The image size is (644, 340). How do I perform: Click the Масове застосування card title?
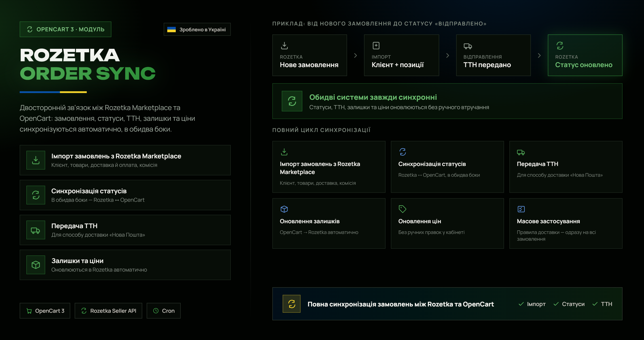tap(548, 221)
